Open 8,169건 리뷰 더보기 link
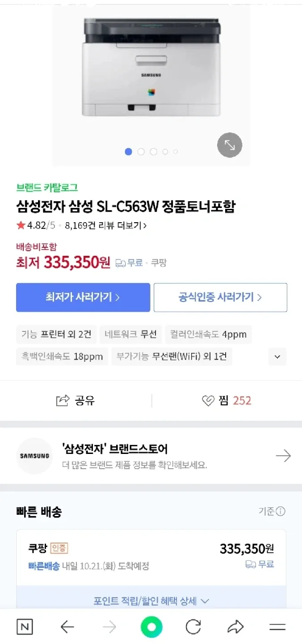The height and width of the screenshot is (644, 302). tap(106, 225)
